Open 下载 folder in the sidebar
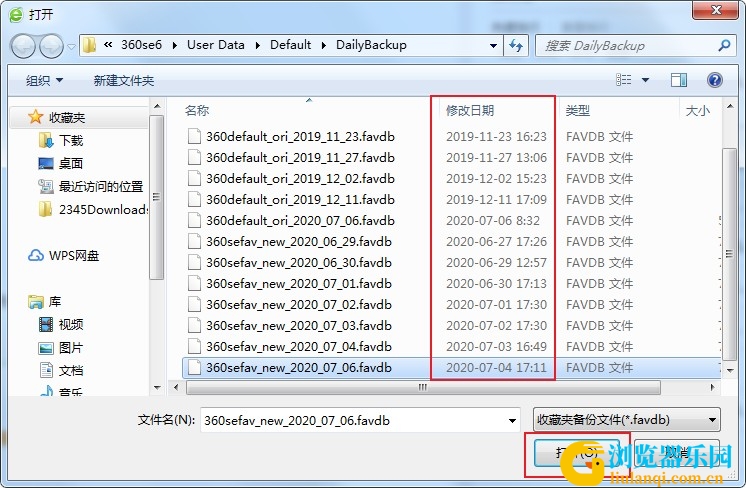 [x=70, y=141]
